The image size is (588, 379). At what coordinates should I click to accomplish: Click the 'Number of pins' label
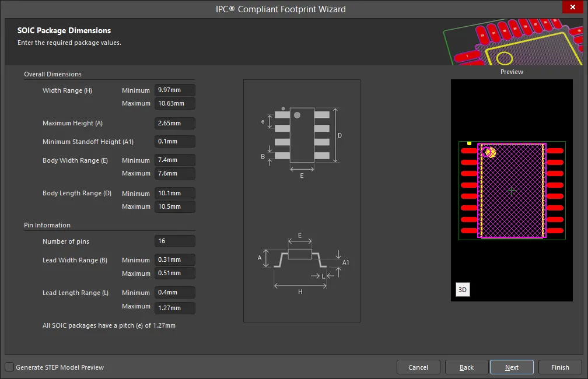click(x=66, y=241)
